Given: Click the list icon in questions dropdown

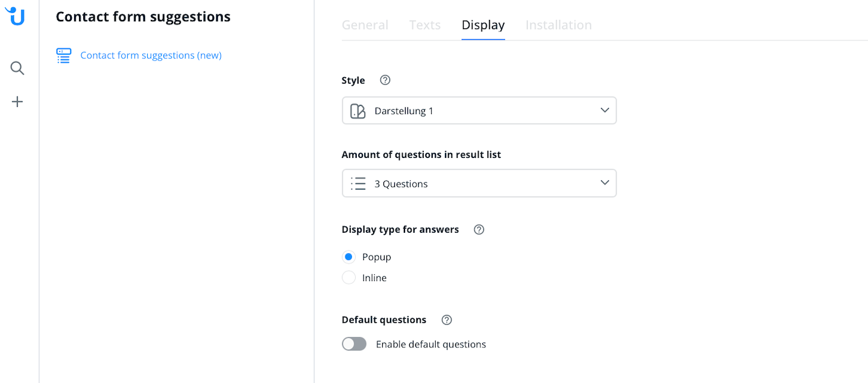Looking at the screenshot, I should (x=358, y=183).
